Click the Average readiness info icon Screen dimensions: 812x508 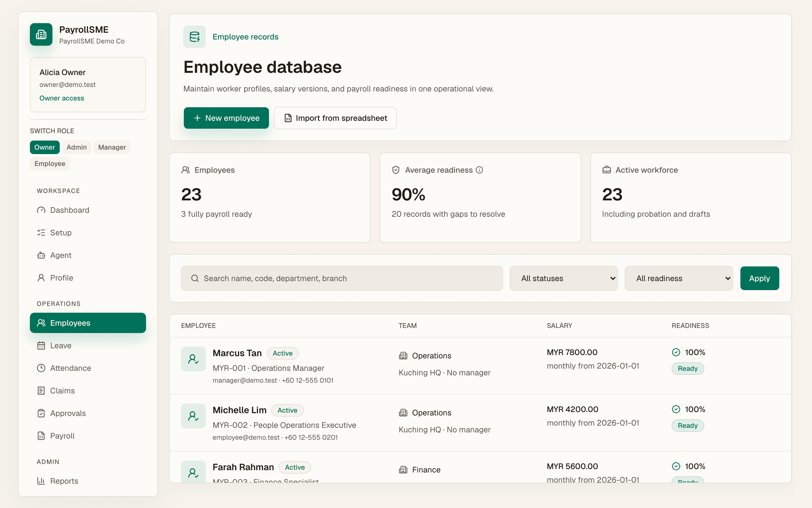[x=480, y=170]
